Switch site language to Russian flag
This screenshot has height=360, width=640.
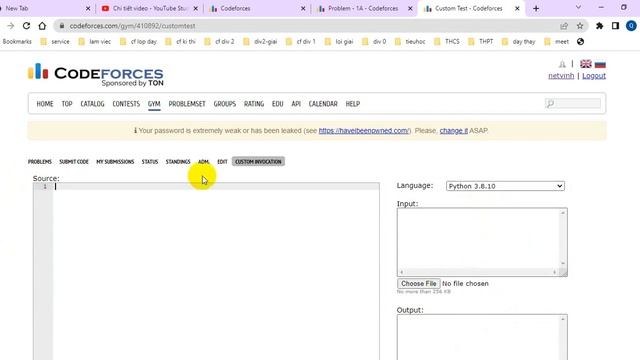(600, 64)
